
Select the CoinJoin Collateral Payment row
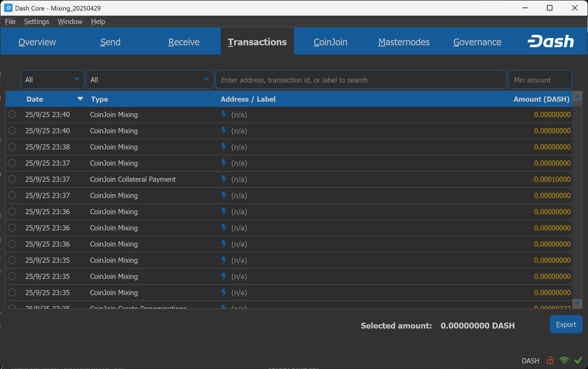[289, 179]
